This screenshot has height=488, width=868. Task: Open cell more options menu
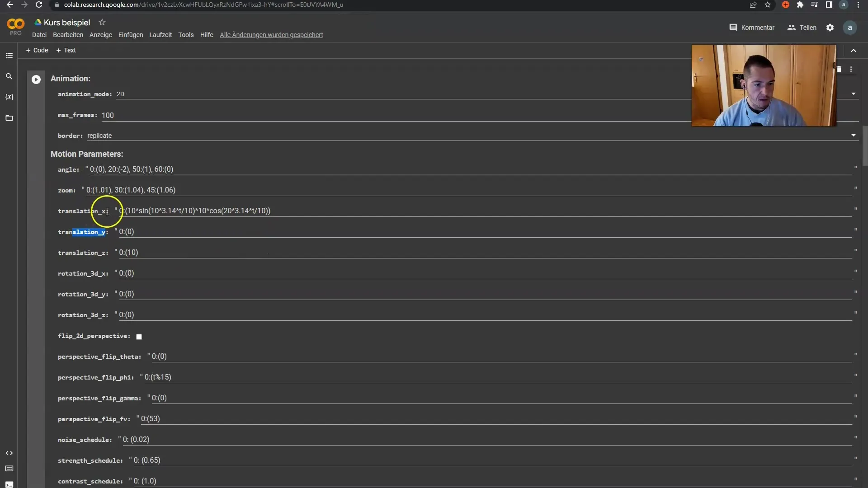[851, 69]
